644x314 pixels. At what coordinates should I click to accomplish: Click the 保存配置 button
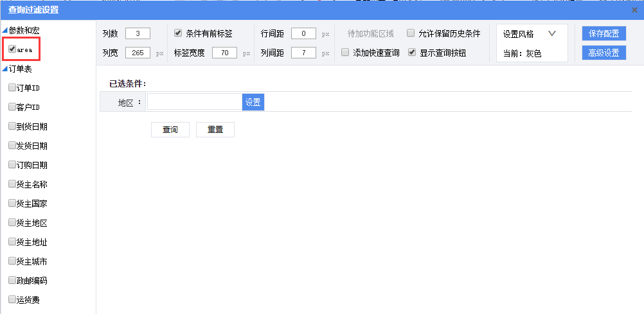point(604,33)
